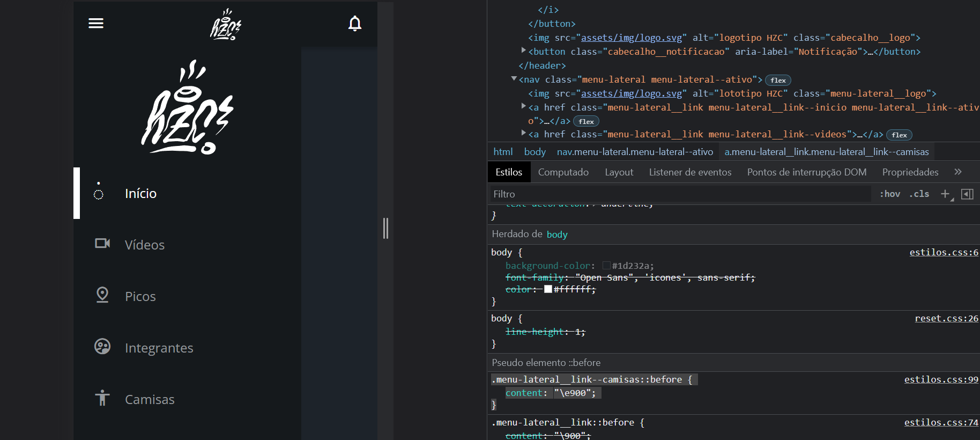Click the Integrantes face icon
Screen dimensions: 980x440
tap(102, 347)
